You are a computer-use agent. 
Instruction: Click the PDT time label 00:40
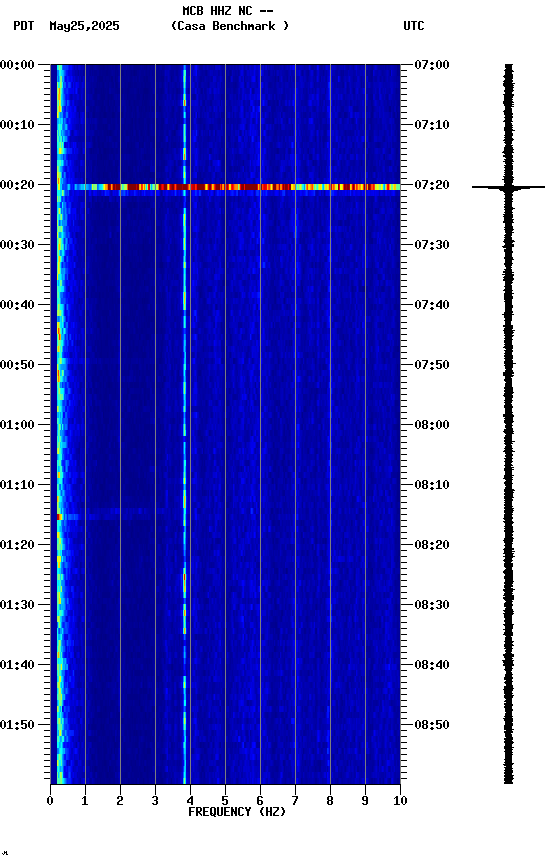pyautogui.click(x=17, y=305)
